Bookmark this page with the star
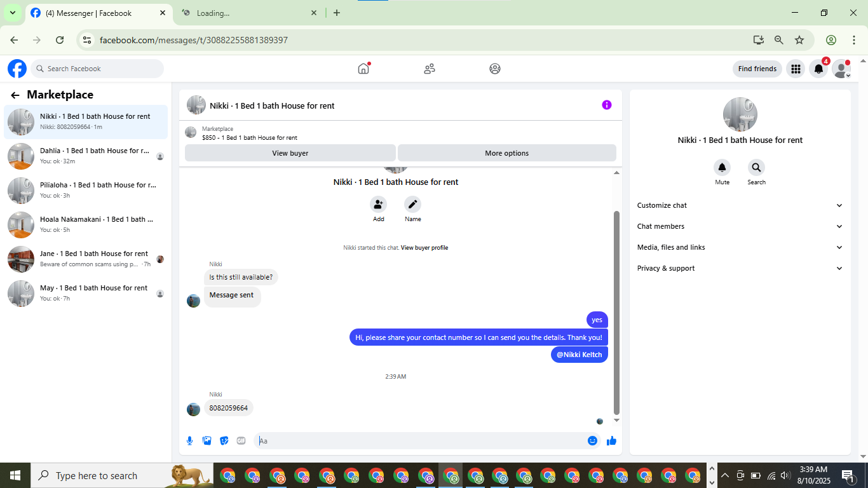The height and width of the screenshot is (488, 868). click(799, 40)
